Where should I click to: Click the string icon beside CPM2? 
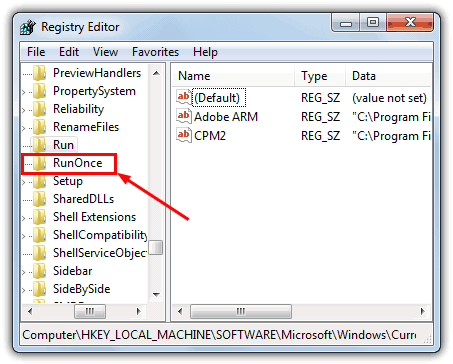(184, 135)
